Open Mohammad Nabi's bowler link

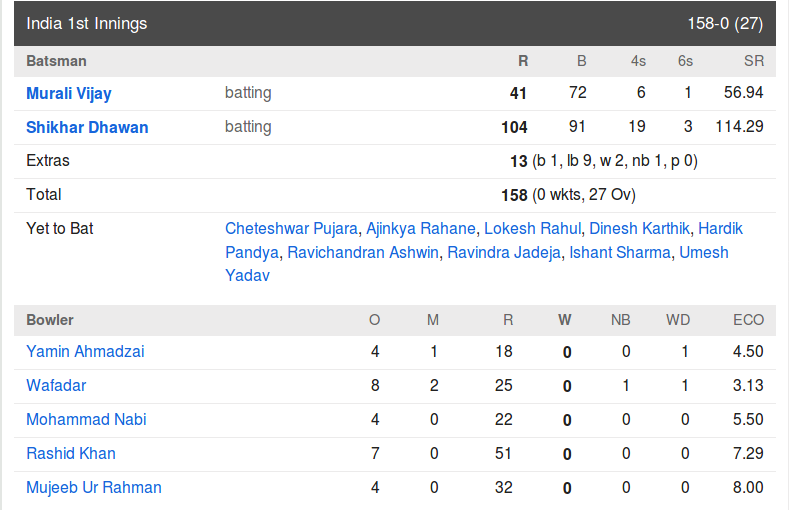[86, 419]
